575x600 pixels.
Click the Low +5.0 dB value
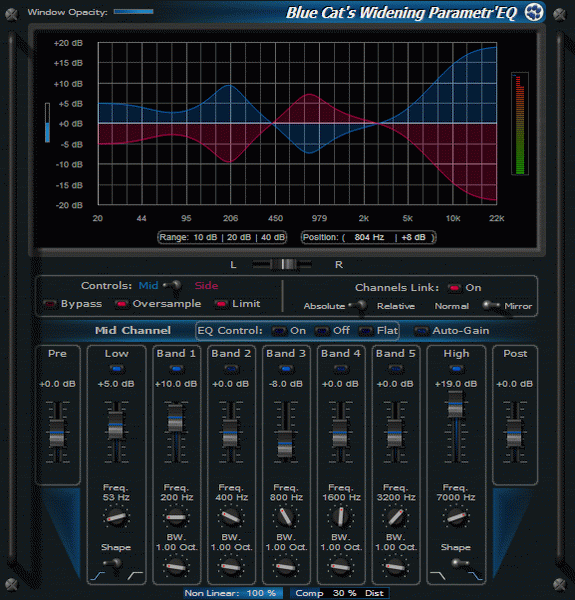[116, 384]
